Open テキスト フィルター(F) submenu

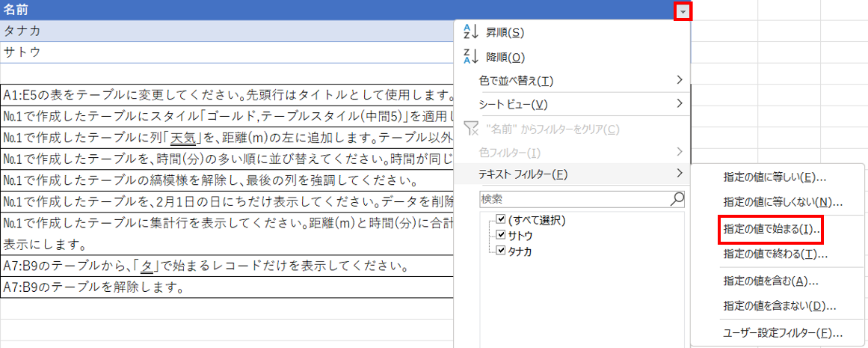572,174
